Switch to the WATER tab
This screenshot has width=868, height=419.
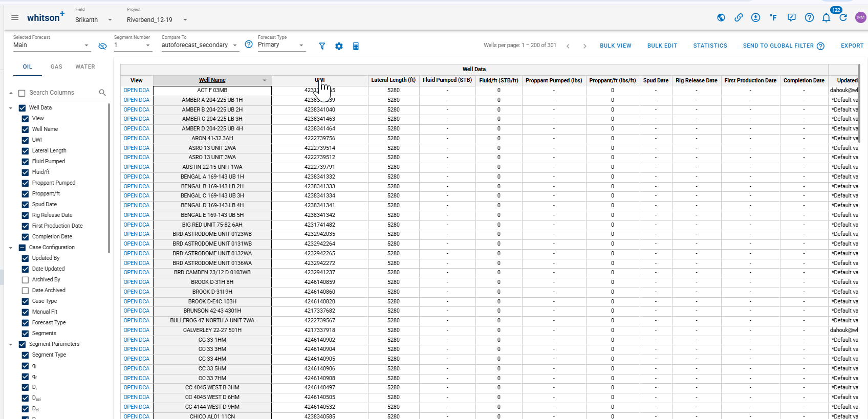(85, 67)
